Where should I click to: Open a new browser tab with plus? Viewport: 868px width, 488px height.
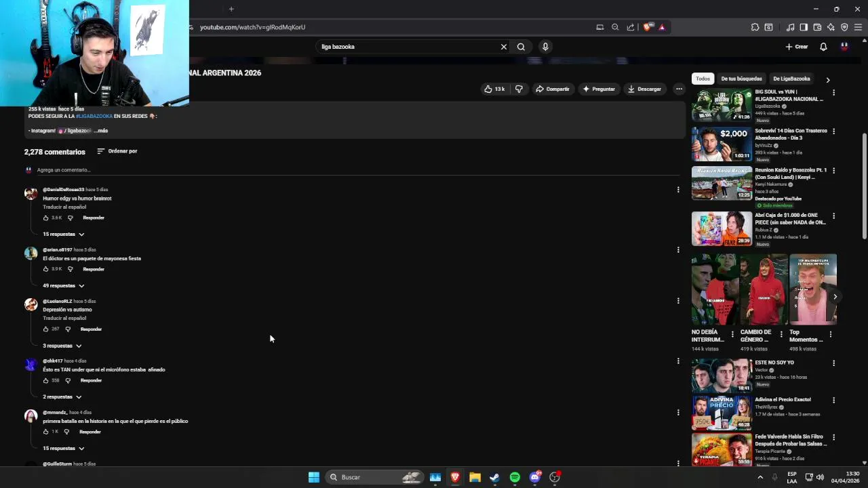point(231,9)
